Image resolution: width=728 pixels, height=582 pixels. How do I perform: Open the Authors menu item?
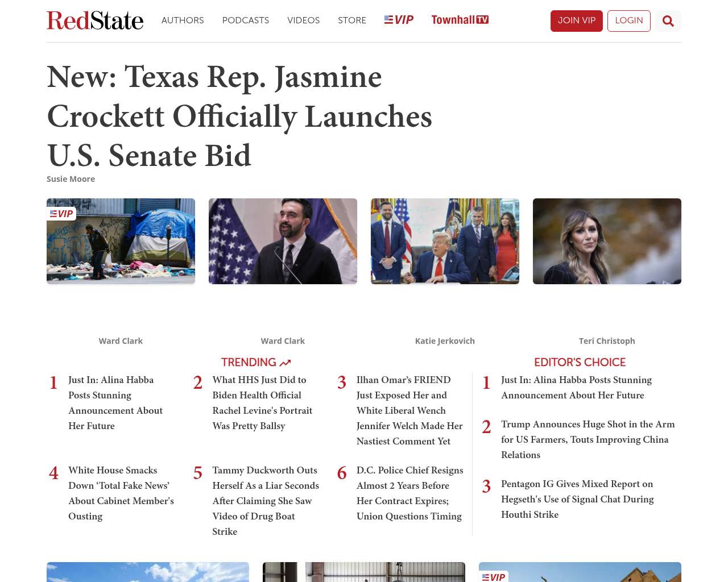coord(183,20)
